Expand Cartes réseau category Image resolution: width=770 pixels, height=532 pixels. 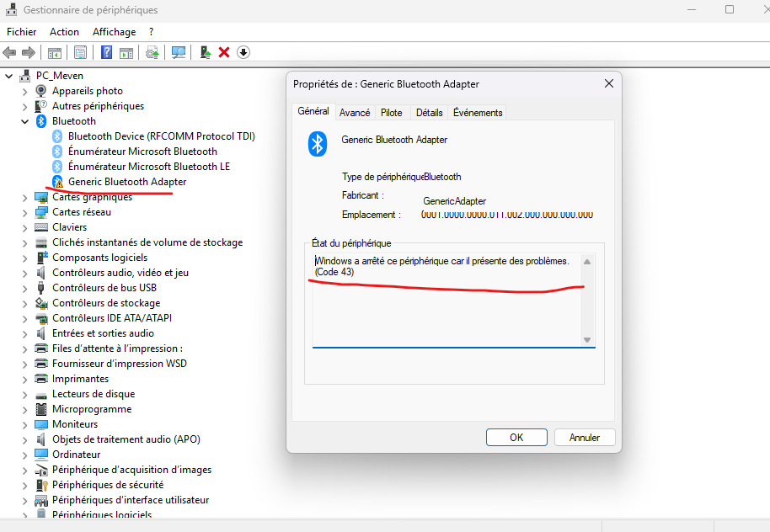[25, 212]
